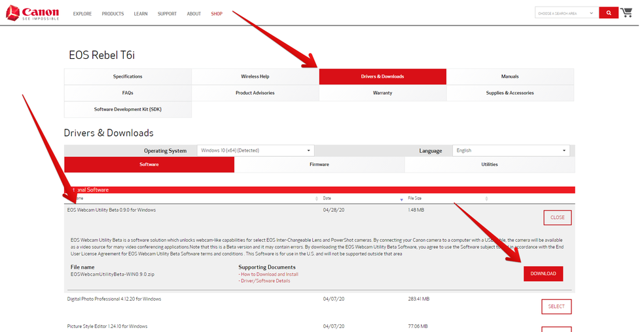This screenshot has width=644, height=332.
Task: Open the Support menu
Action: (167, 14)
